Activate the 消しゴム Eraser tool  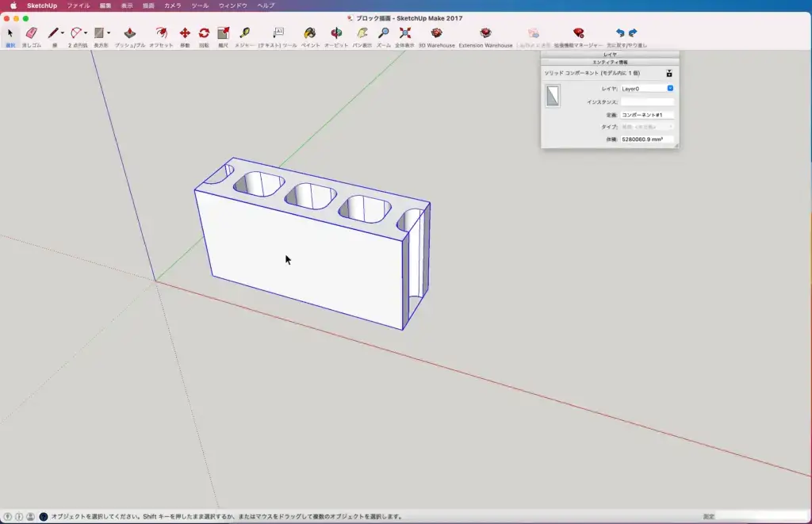point(31,33)
